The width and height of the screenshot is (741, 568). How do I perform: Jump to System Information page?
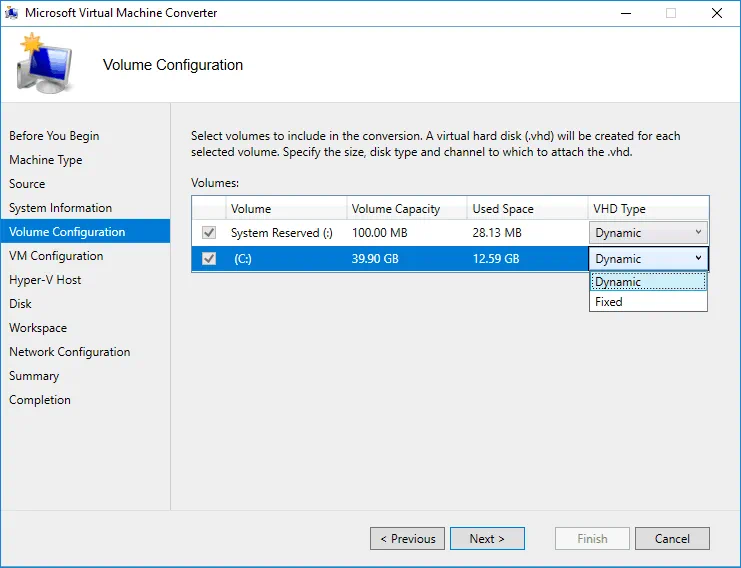pyautogui.click(x=60, y=208)
